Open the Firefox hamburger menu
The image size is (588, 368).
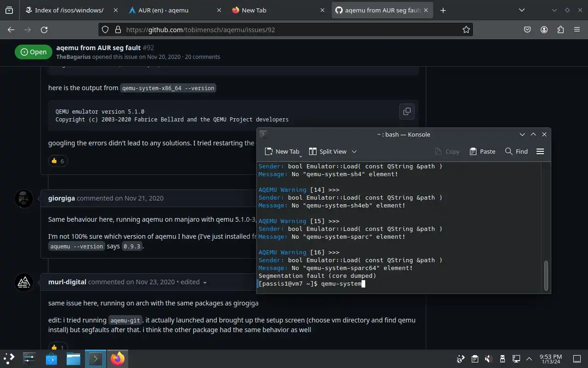(577, 29)
